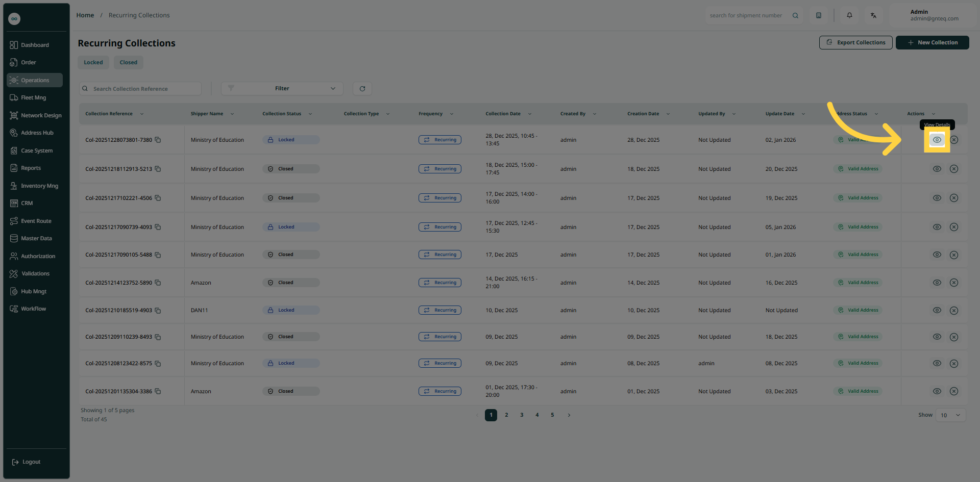980x482 pixels.
Task: Copy reference Col-20251228073801-7380
Action: (x=158, y=140)
